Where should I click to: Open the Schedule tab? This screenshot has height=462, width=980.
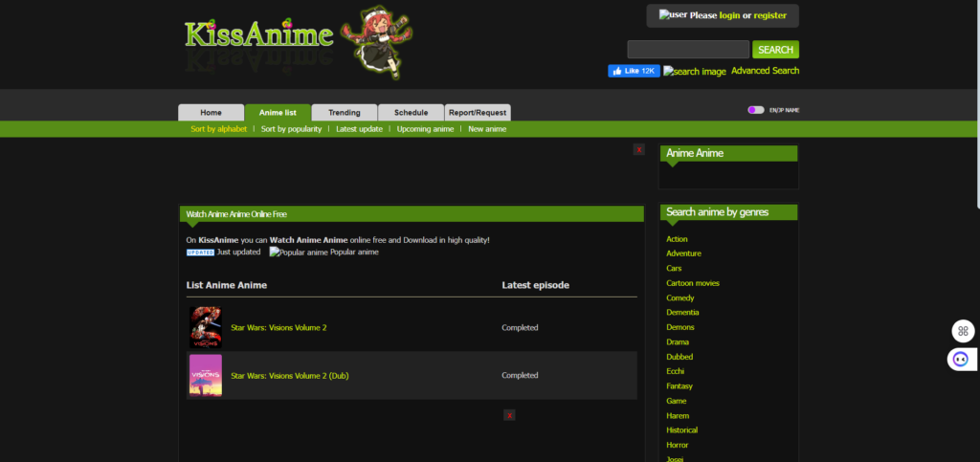pos(412,113)
